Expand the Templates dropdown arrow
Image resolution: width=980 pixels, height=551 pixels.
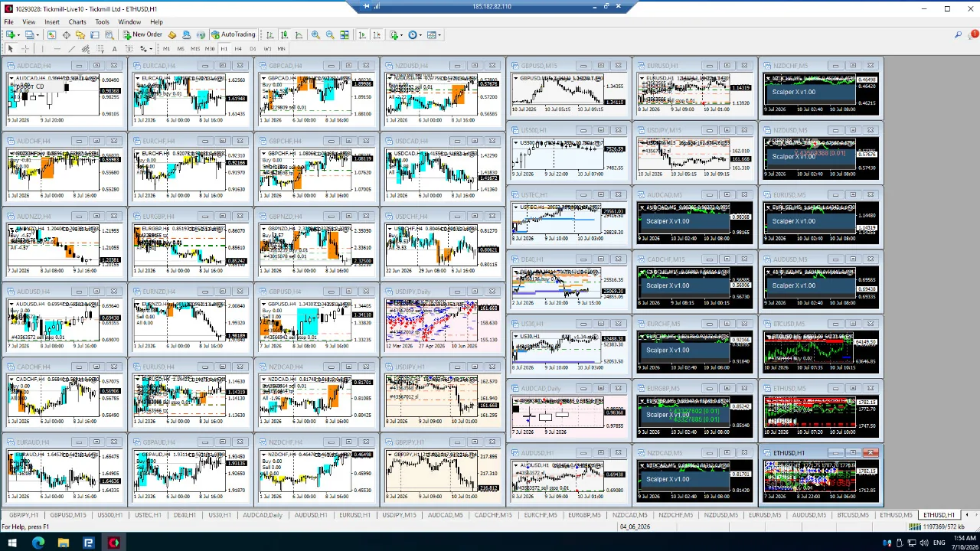(439, 34)
